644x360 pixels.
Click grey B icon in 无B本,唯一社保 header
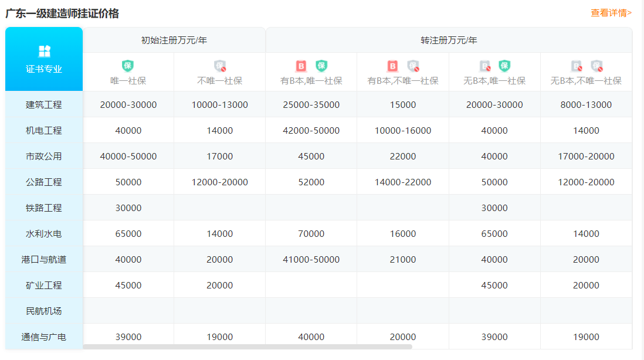tap(485, 66)
